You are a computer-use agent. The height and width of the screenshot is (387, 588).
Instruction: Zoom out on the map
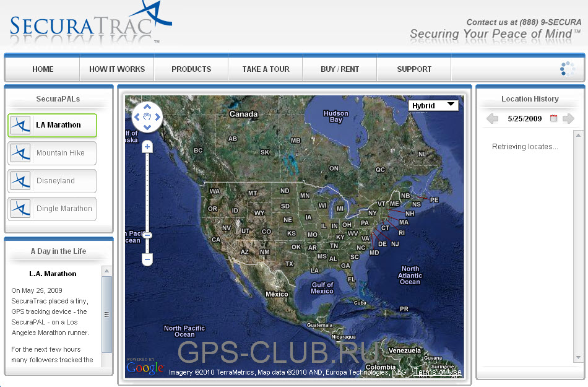tap(147, 259)
